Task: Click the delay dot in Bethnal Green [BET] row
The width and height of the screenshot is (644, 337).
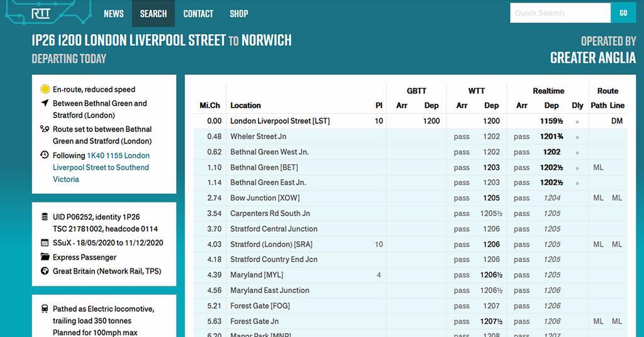Action: (577, 168)
